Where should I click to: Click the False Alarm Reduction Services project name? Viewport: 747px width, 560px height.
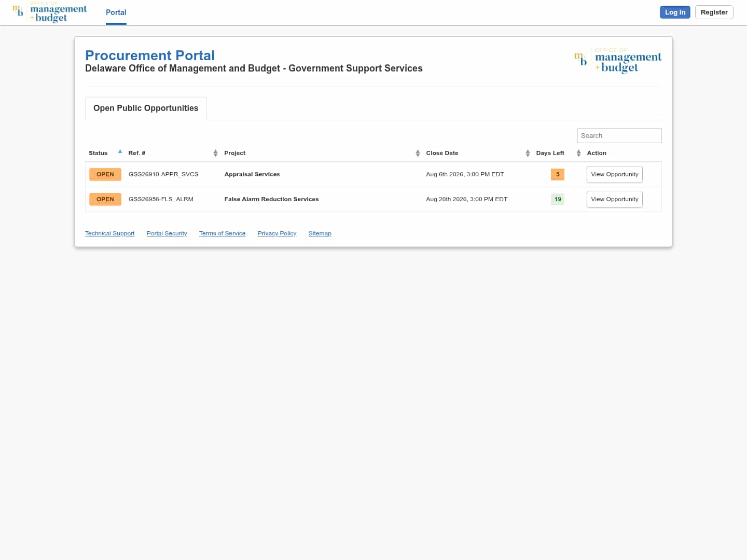click(271, 199)
